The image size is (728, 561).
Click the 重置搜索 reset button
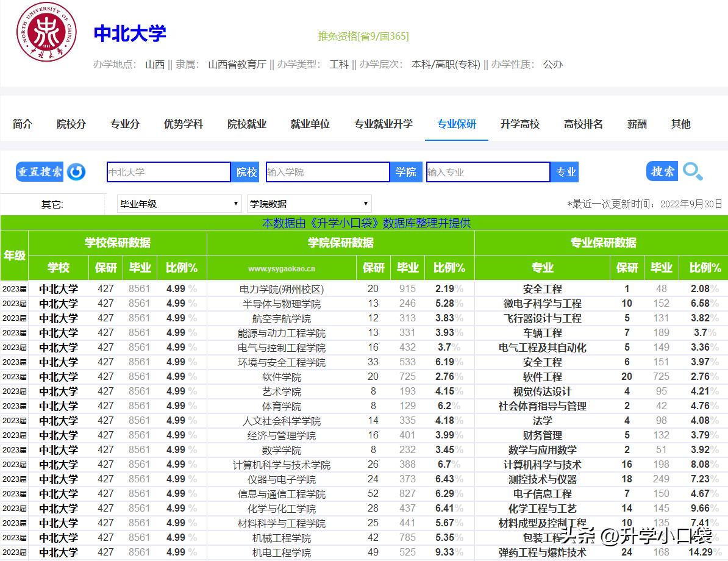pos(39,172)
